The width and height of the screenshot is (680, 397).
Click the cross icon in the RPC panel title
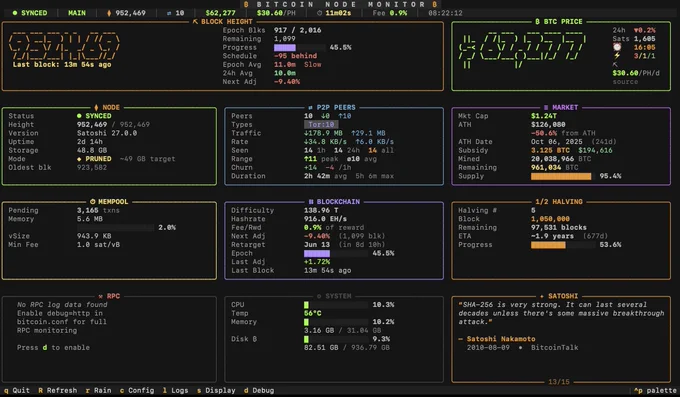[101, 296]
